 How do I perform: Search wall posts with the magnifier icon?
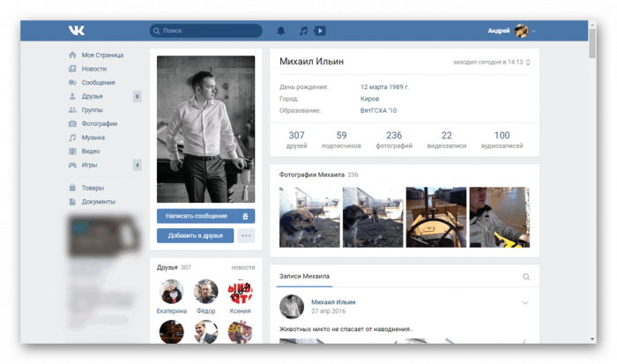(526, 277)
